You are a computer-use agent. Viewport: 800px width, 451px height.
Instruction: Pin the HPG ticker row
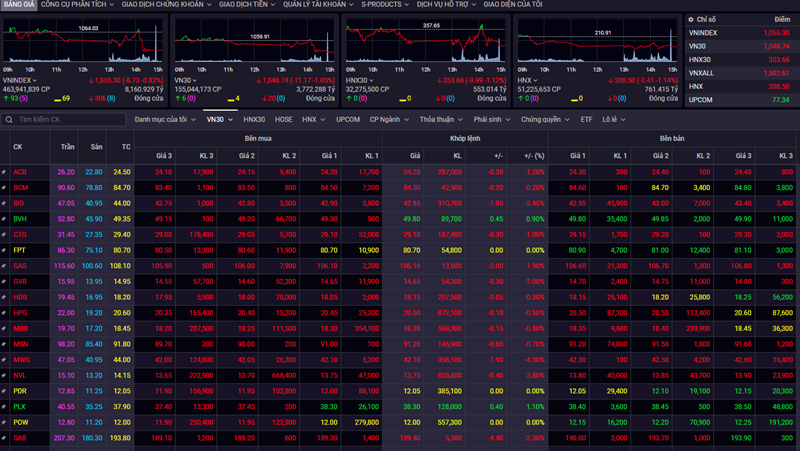[x=5, y=312]
